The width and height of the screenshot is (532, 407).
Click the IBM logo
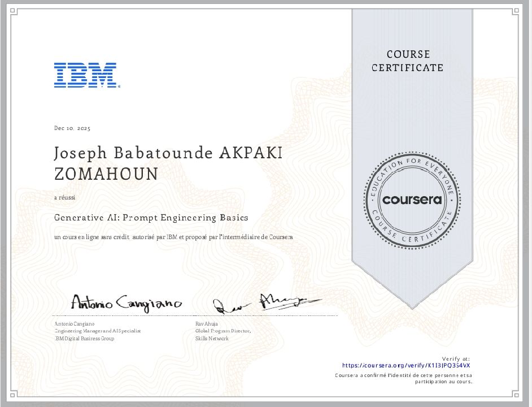85,75
